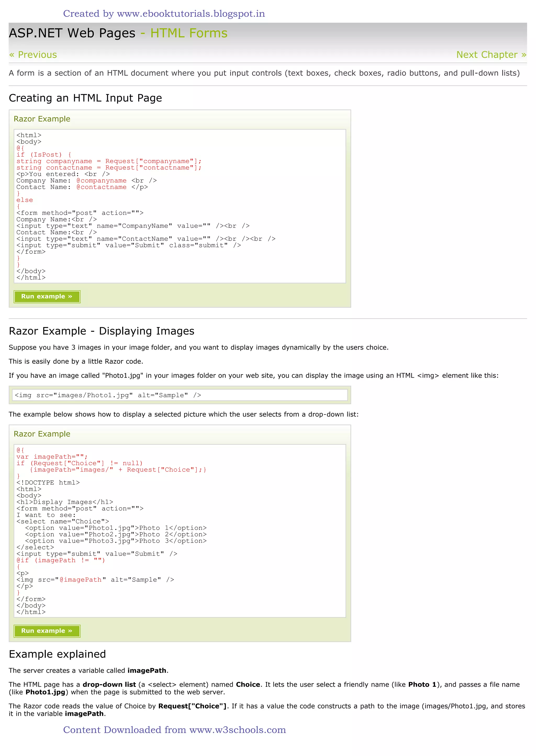Click the sentence 'This is easily done by a little Razor code.'

point(76,361)
